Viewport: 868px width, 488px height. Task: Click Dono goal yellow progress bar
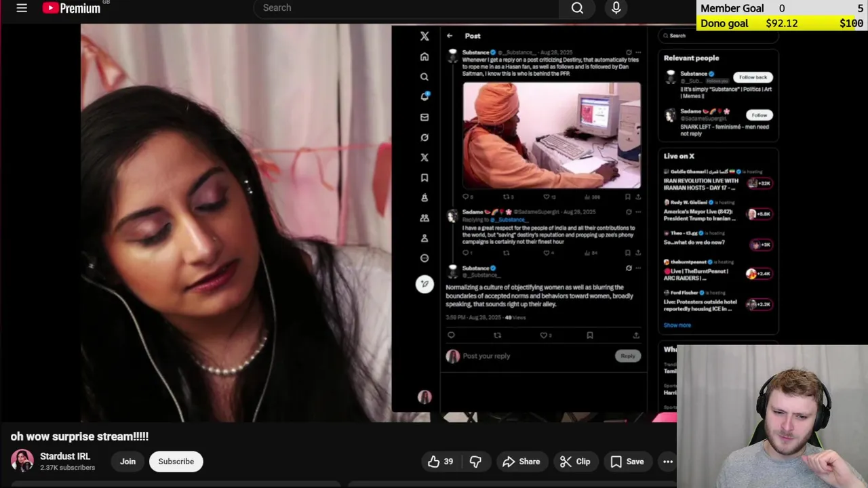point(782,23)
